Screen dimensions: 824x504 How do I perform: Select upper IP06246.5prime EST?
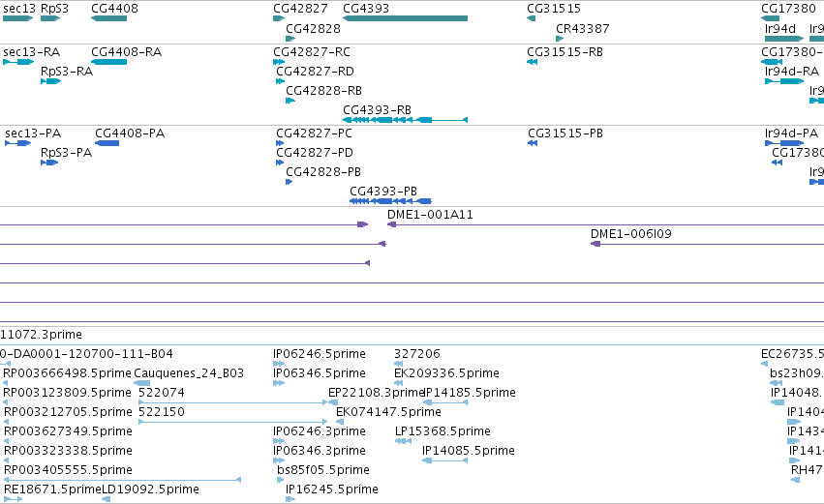pos(320,354)
